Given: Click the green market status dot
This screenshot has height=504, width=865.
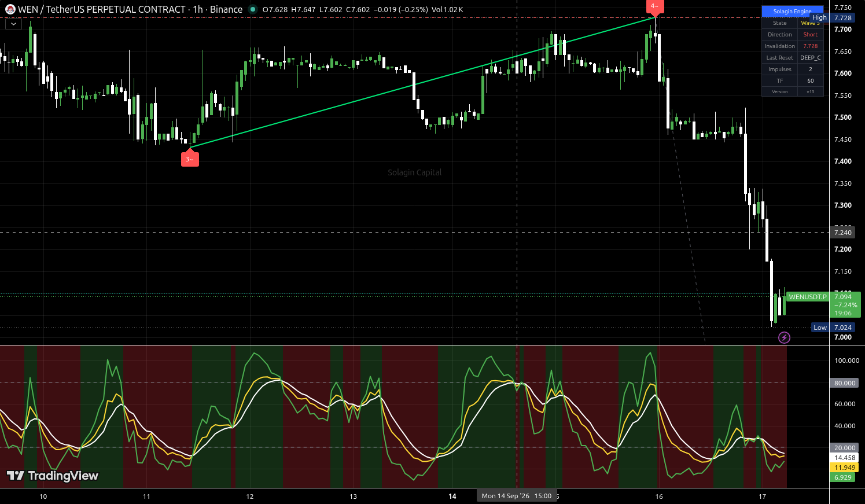Looking at the screenshot, I should click(x=252, y=9).
